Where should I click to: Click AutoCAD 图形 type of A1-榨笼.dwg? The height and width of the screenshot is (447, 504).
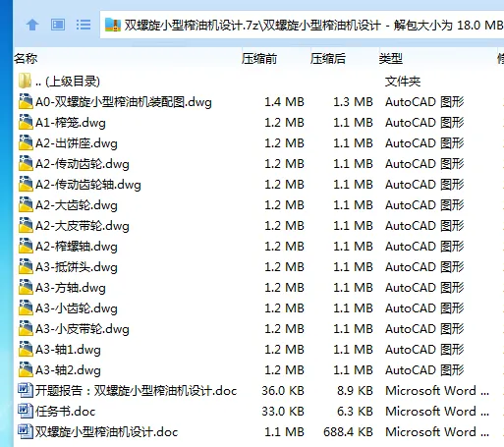pos(424,123)
